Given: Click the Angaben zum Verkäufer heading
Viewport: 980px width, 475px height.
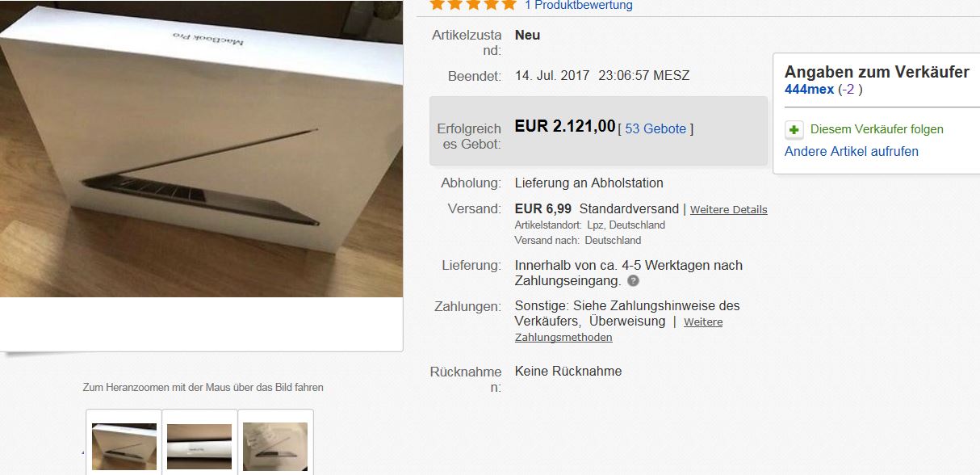Looking at the screenshot, I should (x=877, y=72).
